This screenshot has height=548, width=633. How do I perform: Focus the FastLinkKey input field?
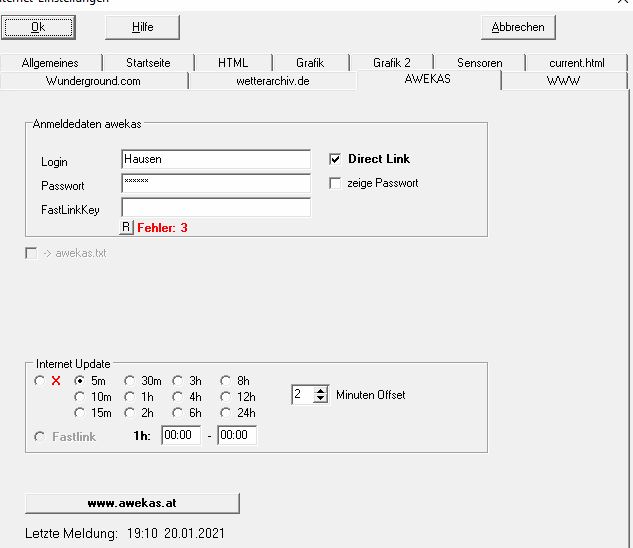tap(215, 208)
